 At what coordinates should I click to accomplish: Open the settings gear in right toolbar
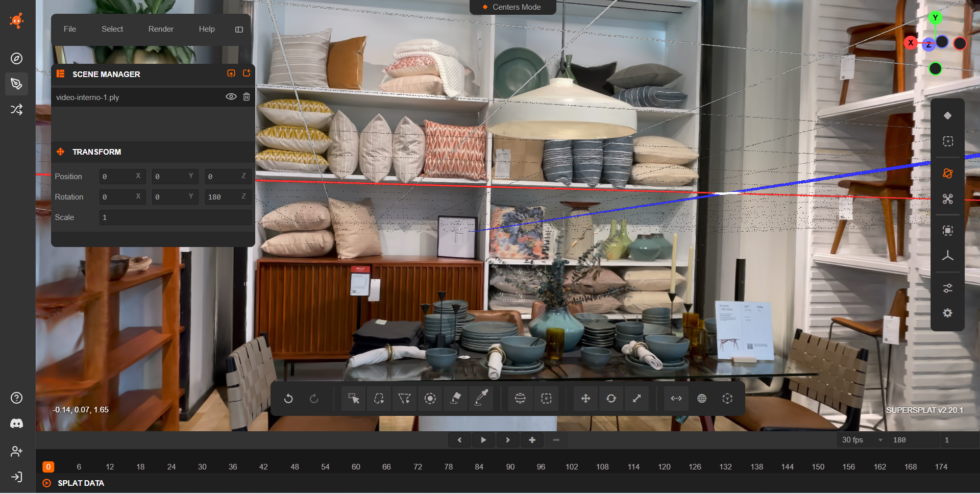coord(947,313)
